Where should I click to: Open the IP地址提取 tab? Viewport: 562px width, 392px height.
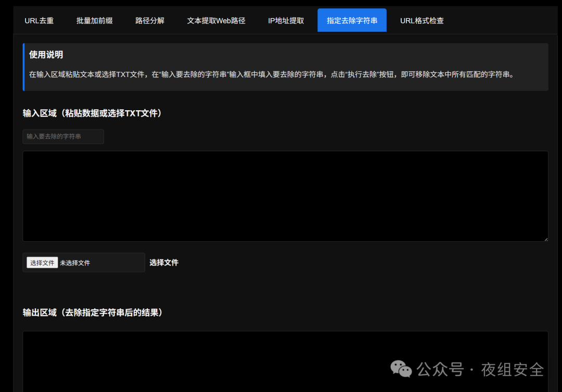point(286,20)
